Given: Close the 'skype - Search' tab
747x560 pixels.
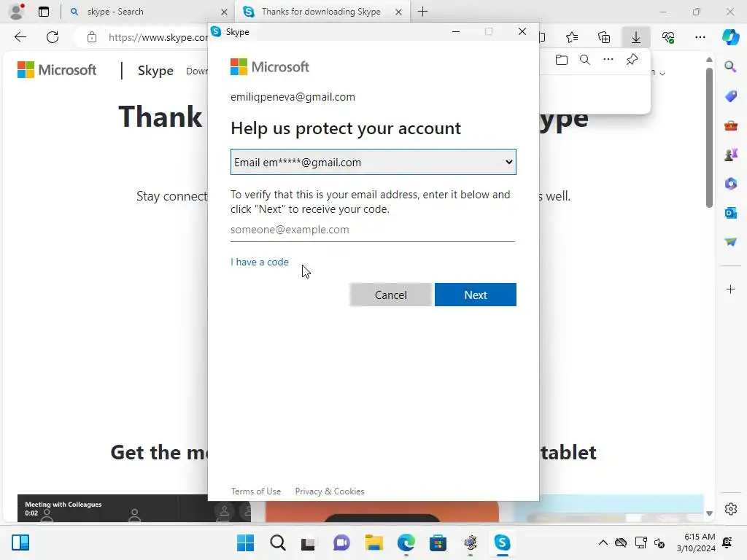Looking at the screenshot, I should click(x=224, y=12).
